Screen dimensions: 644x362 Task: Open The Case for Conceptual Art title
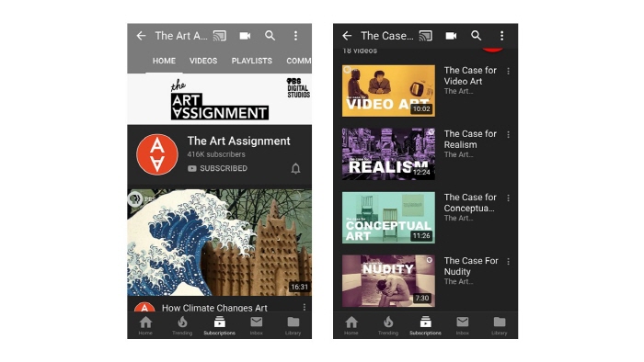click(470, 202)
